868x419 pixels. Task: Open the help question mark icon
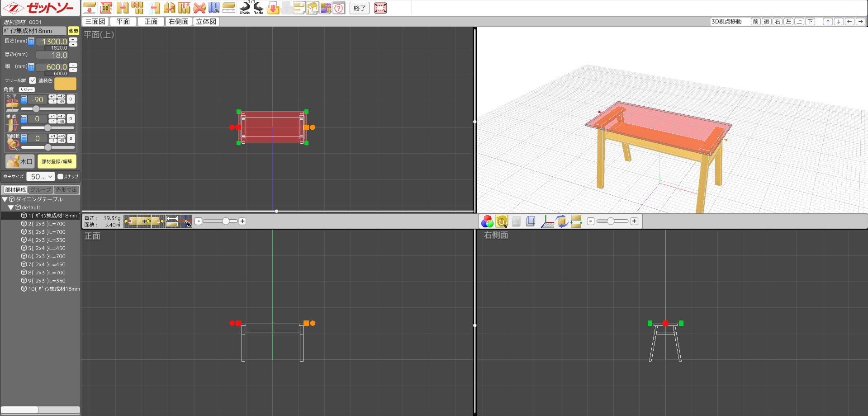click(339, 8)
